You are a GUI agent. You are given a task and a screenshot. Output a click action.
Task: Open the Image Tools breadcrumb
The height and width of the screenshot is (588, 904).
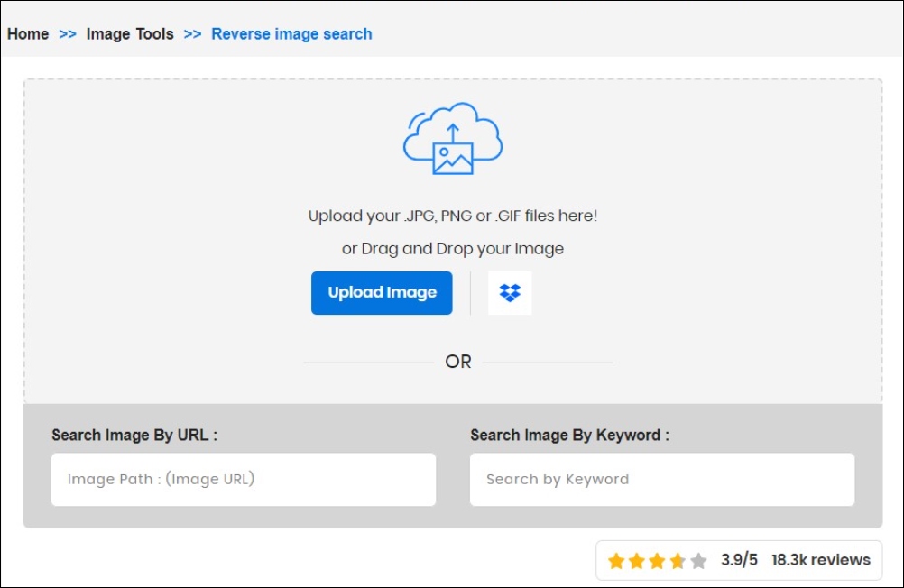coord(130,33)
